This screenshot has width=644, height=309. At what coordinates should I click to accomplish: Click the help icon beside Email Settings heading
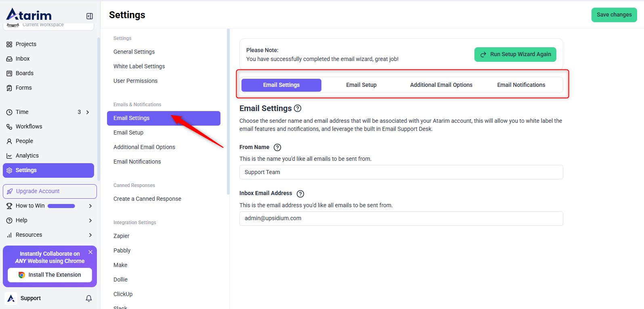coord(298,108)
